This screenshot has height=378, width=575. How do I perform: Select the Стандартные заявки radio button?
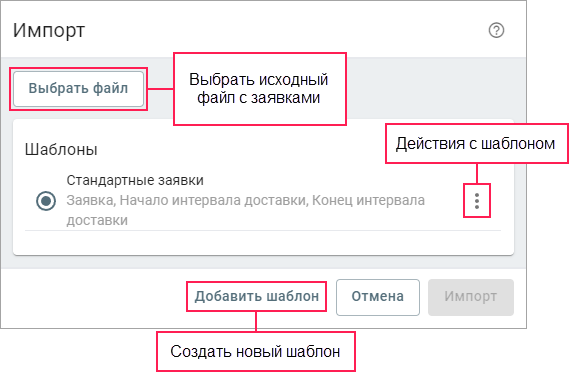click(x=46, y=201)
